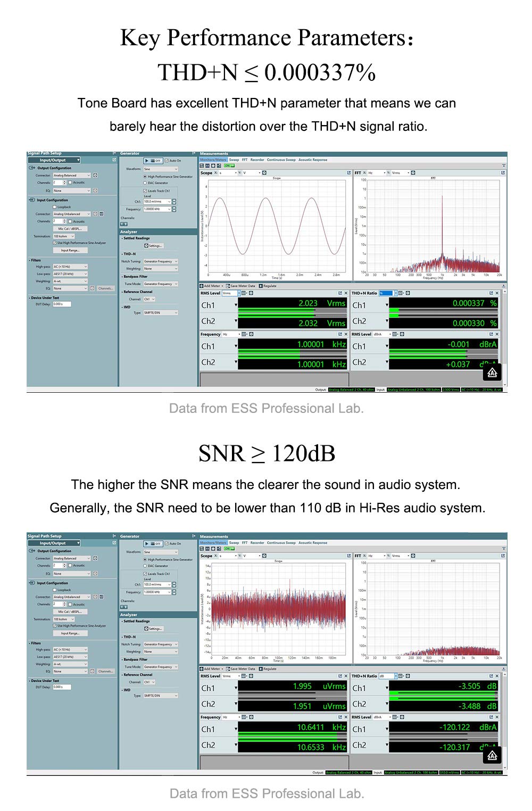
Task: Toggle Auto On checkbox in upper screenshot
Action: pos(167,160)
